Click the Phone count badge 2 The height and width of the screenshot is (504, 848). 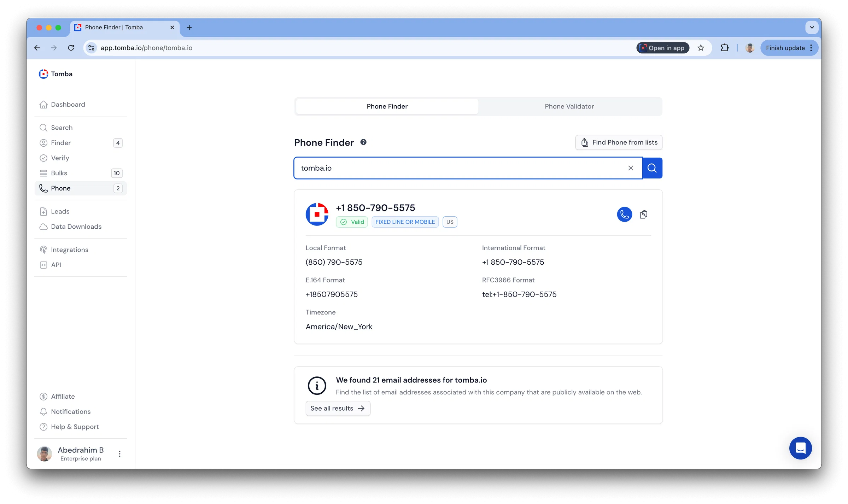118,188
